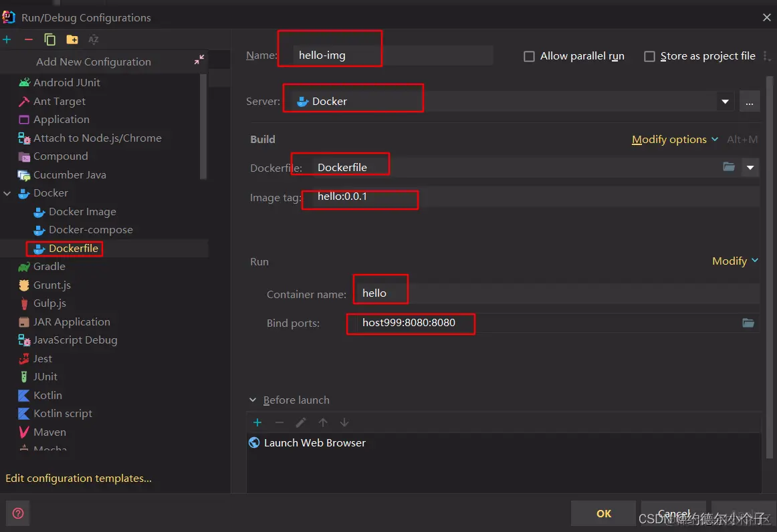Viewport: 777px width, 532px height.
Task: Copy configuration using the duplicate icon
Action: pyautogui.click(x=50, y=39)
